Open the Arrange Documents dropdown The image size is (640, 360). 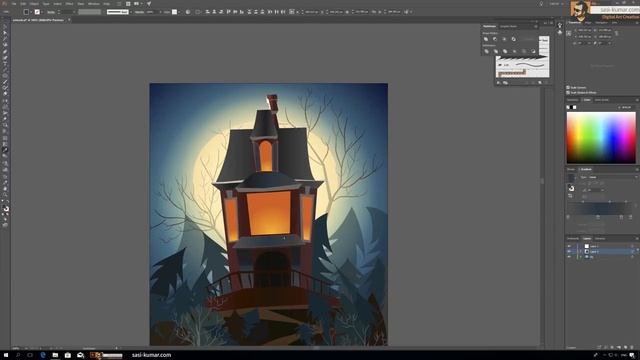[x=138, y=4]
